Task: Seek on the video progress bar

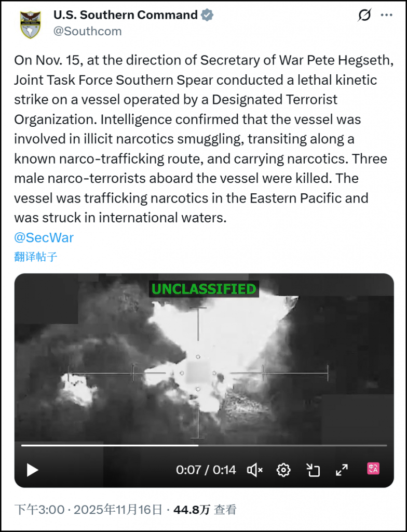Action: (x=204, y=445)
